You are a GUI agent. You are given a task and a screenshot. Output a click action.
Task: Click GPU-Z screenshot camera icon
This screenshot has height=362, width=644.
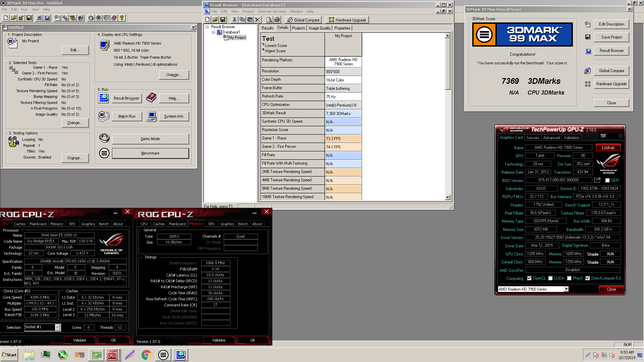pos(603,136)
